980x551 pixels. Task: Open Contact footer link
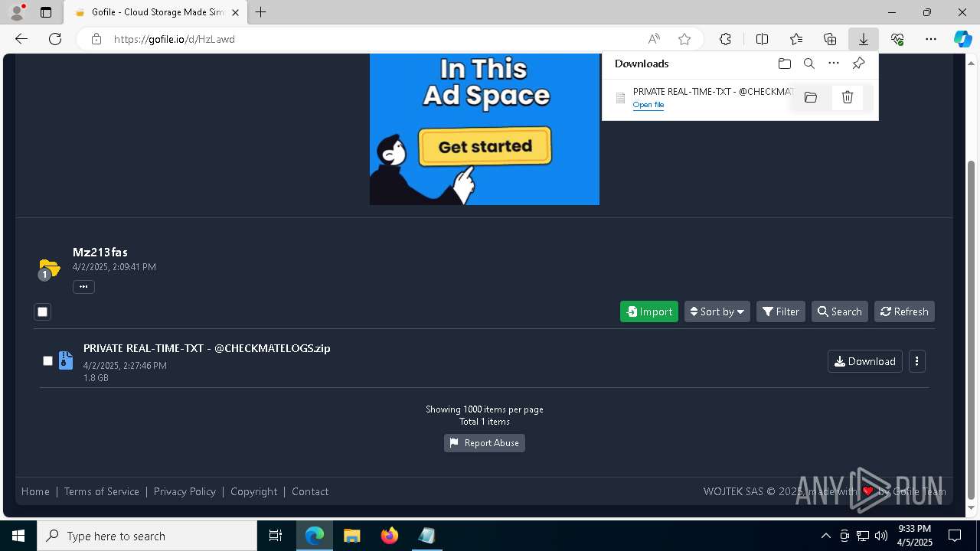coord(310,491)
